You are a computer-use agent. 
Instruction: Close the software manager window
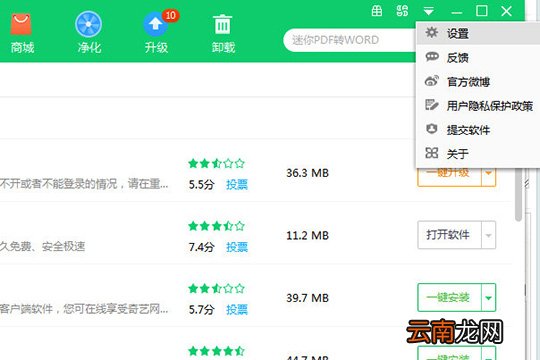pos(506,11)
